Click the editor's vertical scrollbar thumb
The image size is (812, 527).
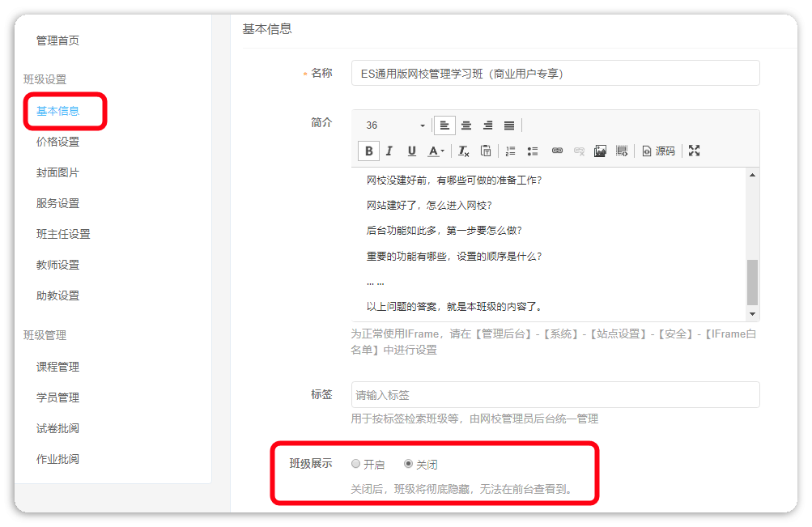[x=752, y=282]
